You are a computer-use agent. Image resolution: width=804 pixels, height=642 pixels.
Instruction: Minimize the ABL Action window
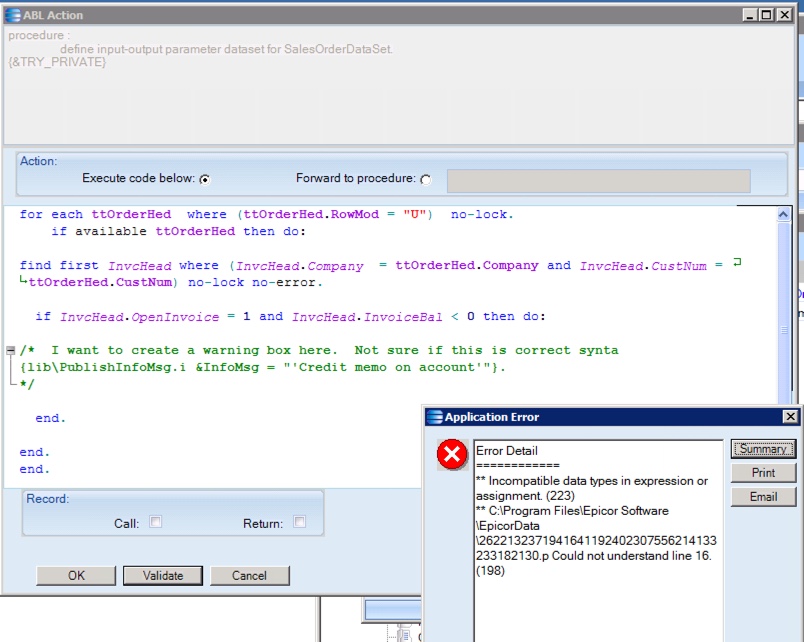tap(750, 15)
